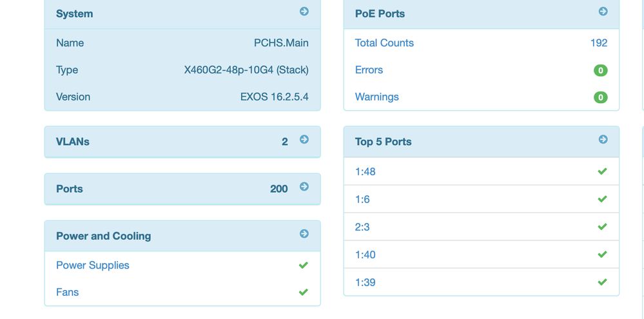
Task: Click the PoE Ports arrow icon
Action: (603, 12)
